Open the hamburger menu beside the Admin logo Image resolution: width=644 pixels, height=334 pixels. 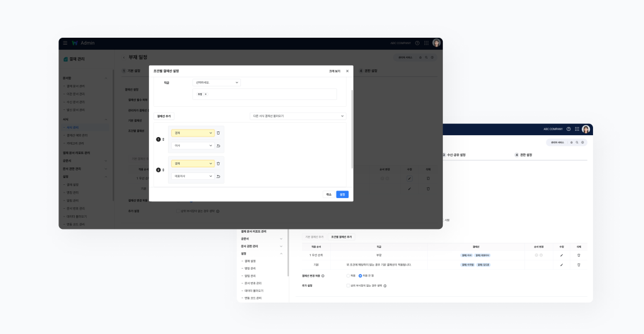pos(65,43)
